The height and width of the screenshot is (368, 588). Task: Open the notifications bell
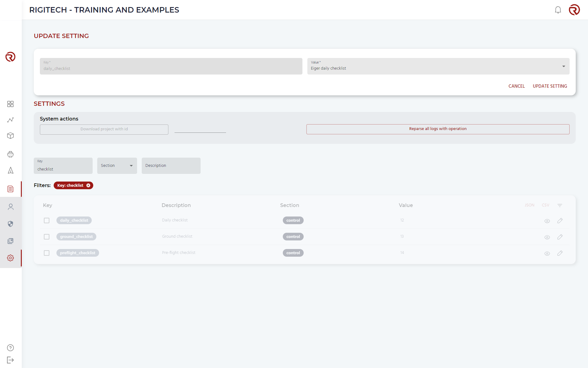coord(558,10)
